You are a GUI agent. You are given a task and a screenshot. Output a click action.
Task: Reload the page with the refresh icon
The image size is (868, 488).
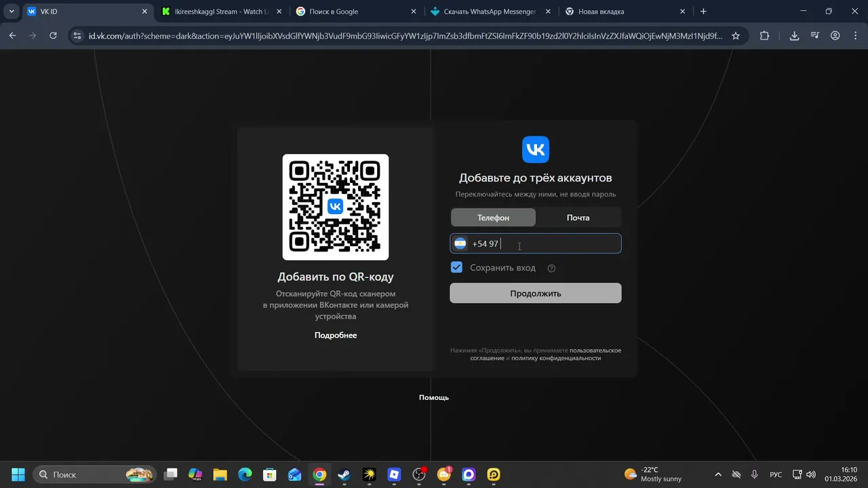(x=53, y=36)
